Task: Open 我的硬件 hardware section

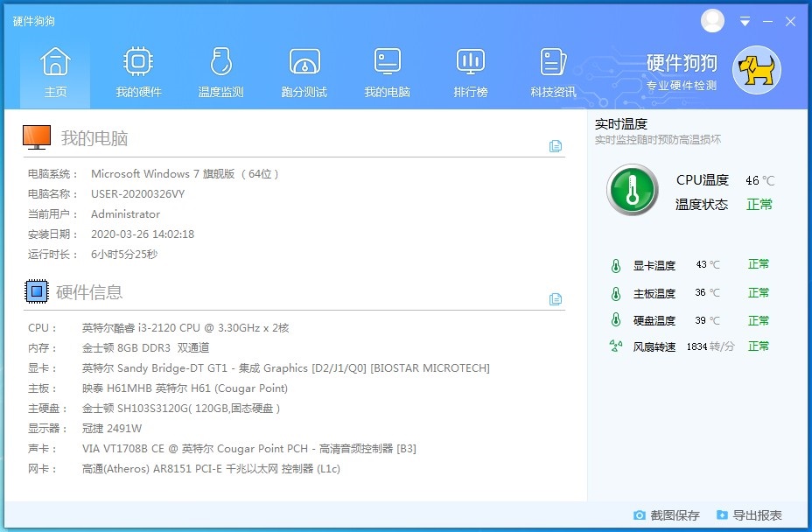Action: (138, 72)
